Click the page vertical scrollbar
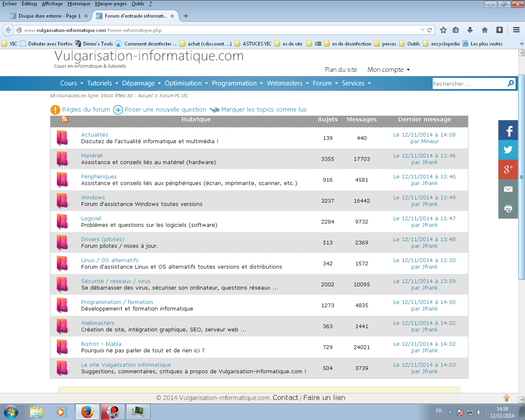 [521, 176]
